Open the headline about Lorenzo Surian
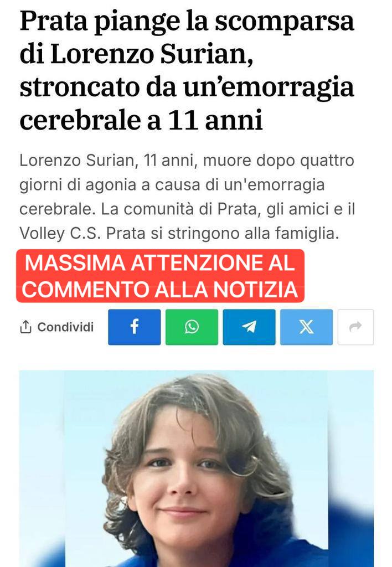 click(x=187, y=71)
